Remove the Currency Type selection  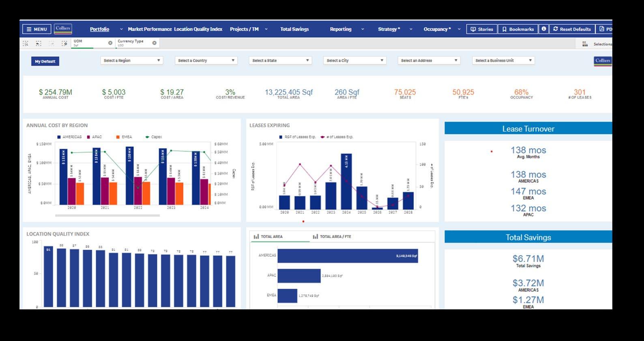(154, 43)
